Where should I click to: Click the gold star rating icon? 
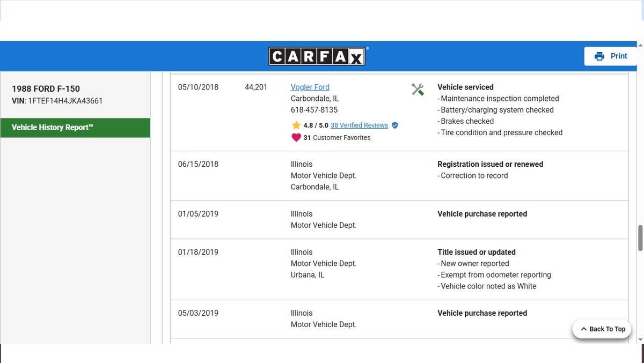pos(296,125)
